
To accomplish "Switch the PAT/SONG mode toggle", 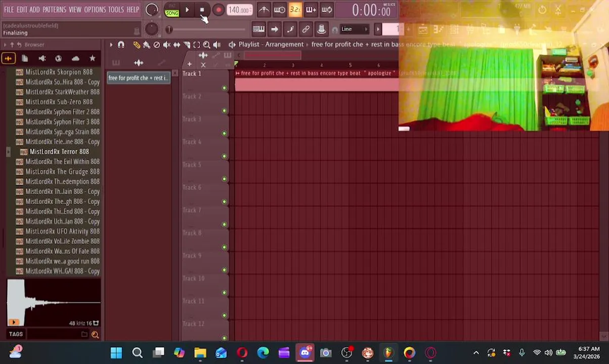I will click(x=172, y=10).
